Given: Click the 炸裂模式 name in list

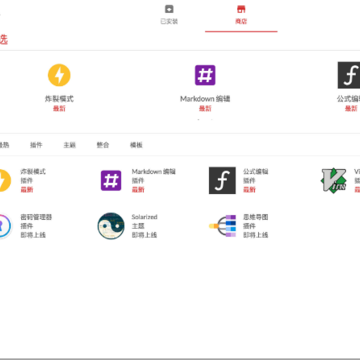Looking at the screenshot, I should [x=33, y=172].
